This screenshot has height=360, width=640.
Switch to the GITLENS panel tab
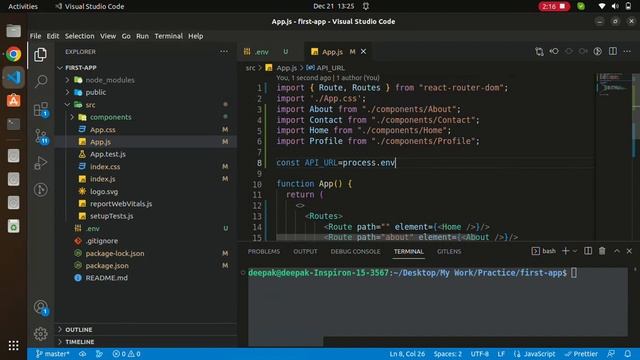[x=449, y=251]
